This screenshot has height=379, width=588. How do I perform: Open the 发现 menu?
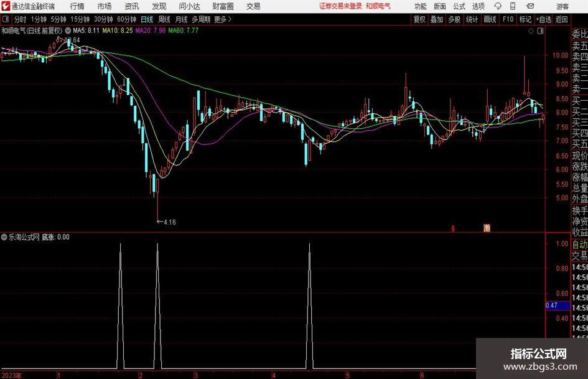tap(159, 6)
